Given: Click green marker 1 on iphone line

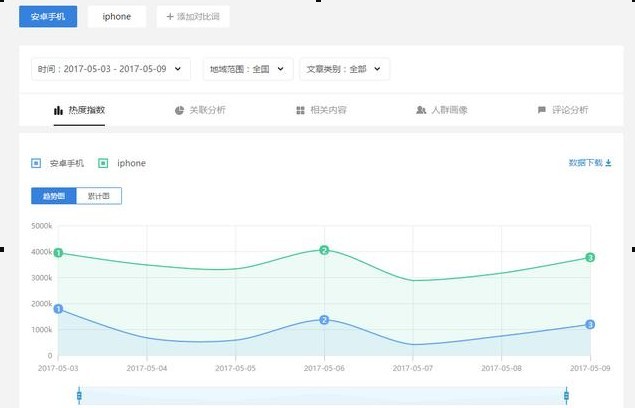Looking at the screenshot, I should coord(58,253).
